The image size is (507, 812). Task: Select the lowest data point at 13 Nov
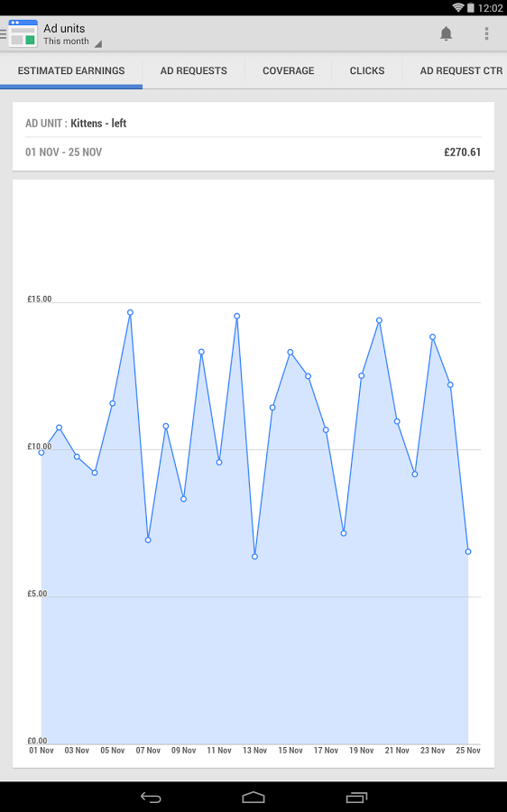tap(254, 557)
